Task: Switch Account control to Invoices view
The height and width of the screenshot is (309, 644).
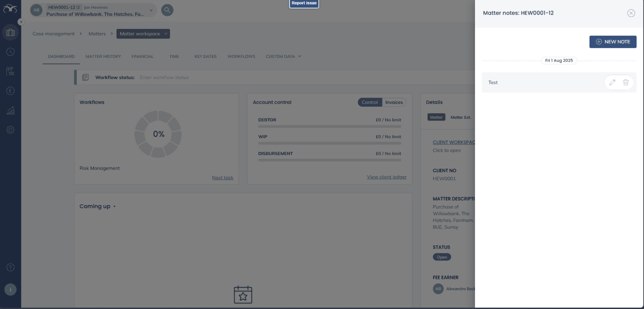Action: (x=394, y=102)
